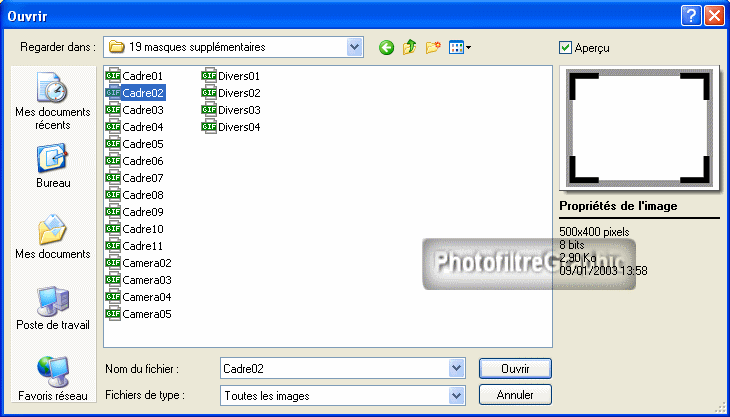
Task: Open the view menu icon
Action: (460, 47)
